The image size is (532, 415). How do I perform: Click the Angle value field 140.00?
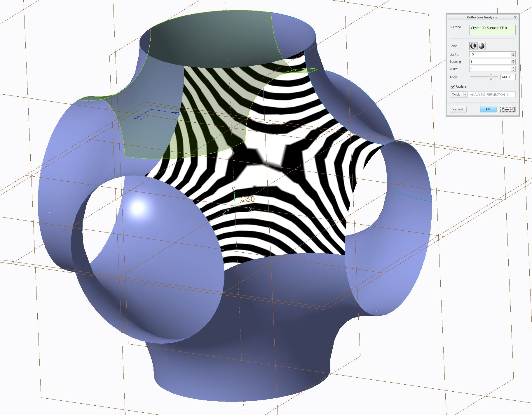[508, 77]
